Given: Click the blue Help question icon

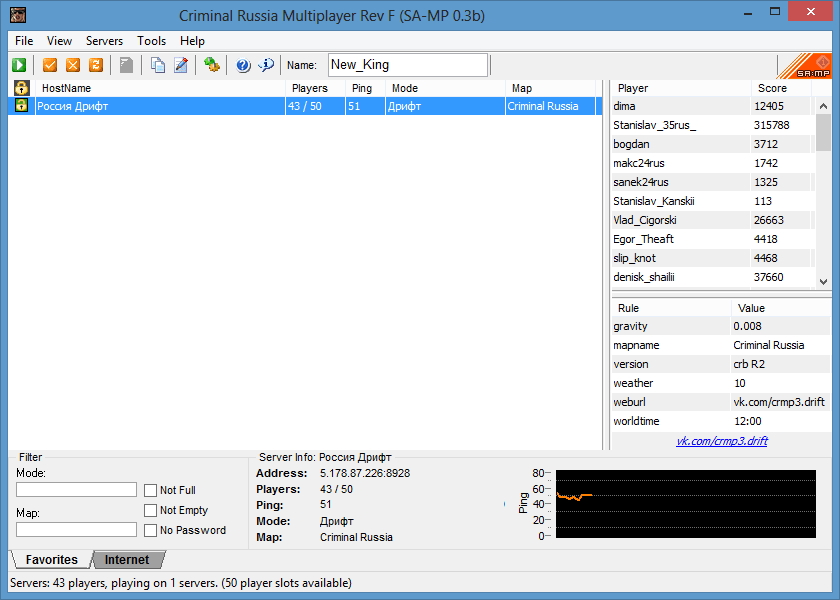Looking at the screenshot, I should (x=243, y=65).
